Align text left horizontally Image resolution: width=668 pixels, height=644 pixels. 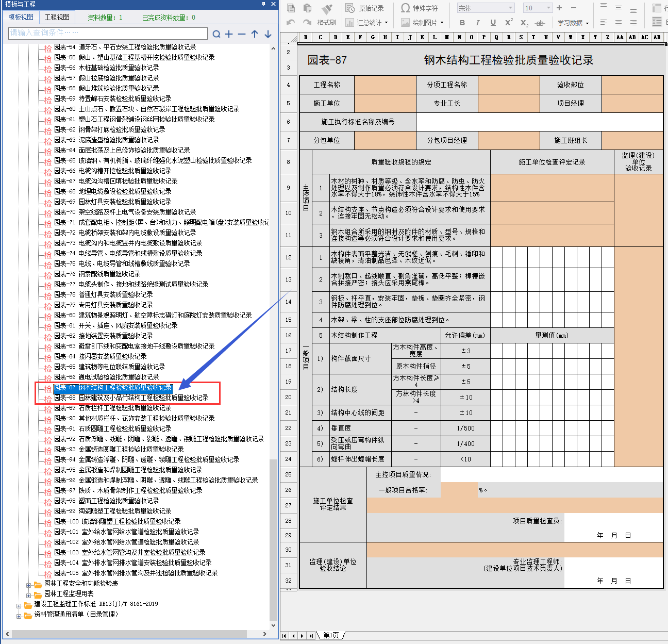(x=604, y=23)
